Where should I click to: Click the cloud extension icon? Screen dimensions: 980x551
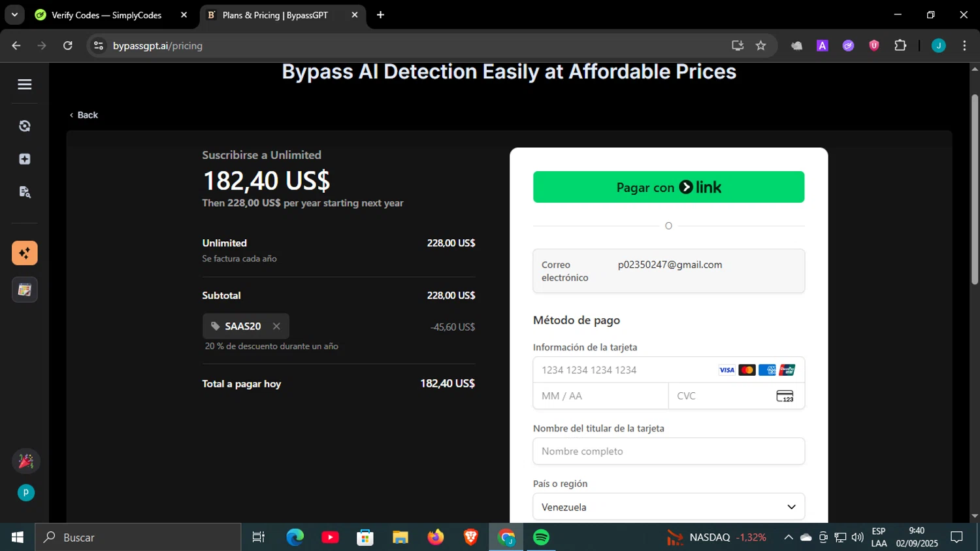click(796, 46)
